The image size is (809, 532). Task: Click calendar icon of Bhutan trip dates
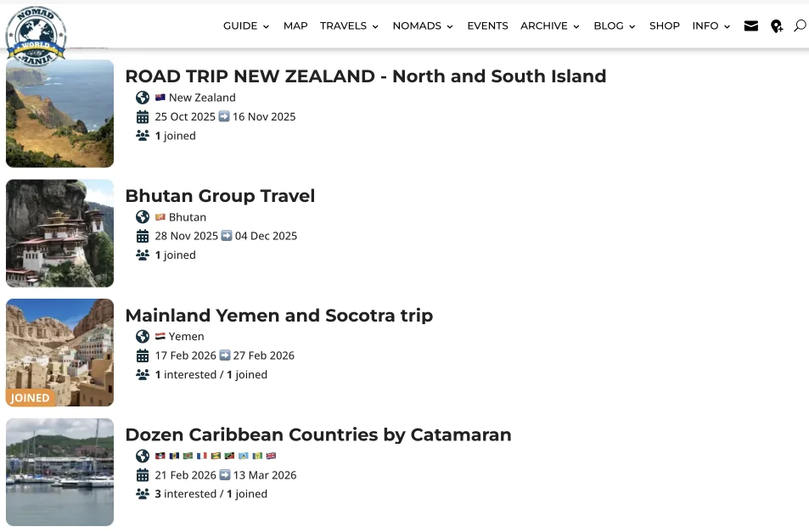pos(143,236)
